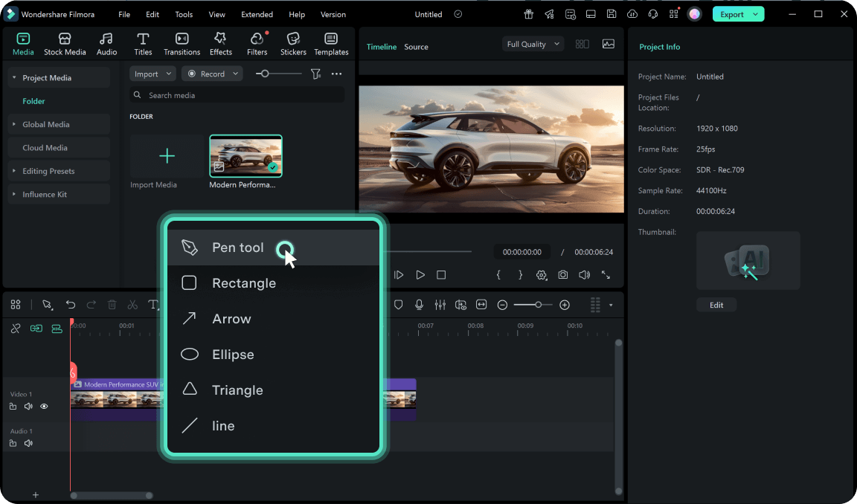Take a snapshot of the preview
This screenshot has height=504, width=857.
click(563, 275)
